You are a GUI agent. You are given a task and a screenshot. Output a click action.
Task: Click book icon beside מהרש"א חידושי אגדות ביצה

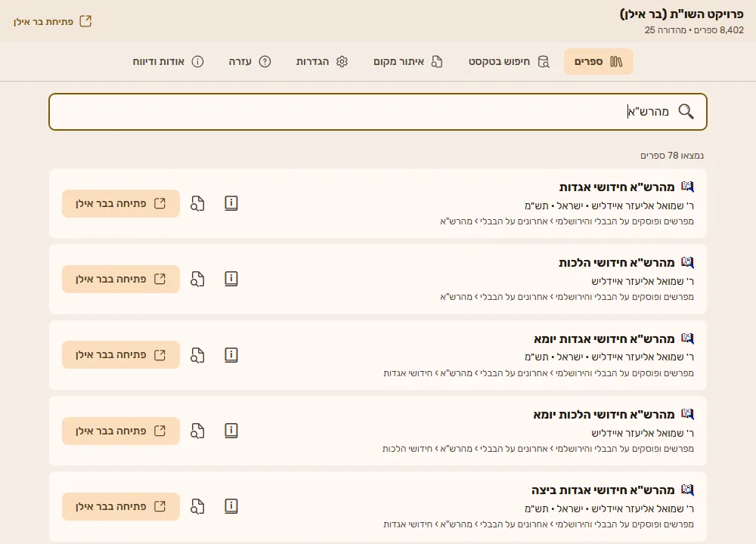coord(687,490)
